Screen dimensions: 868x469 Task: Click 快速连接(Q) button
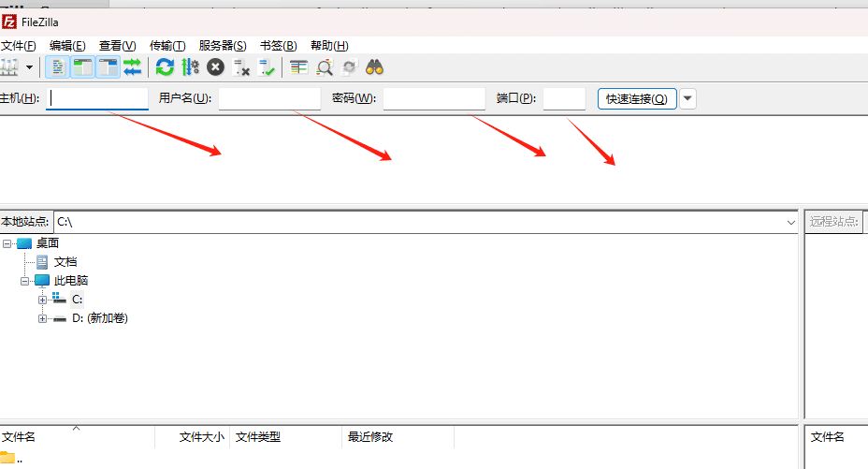(x=637, y=98)
